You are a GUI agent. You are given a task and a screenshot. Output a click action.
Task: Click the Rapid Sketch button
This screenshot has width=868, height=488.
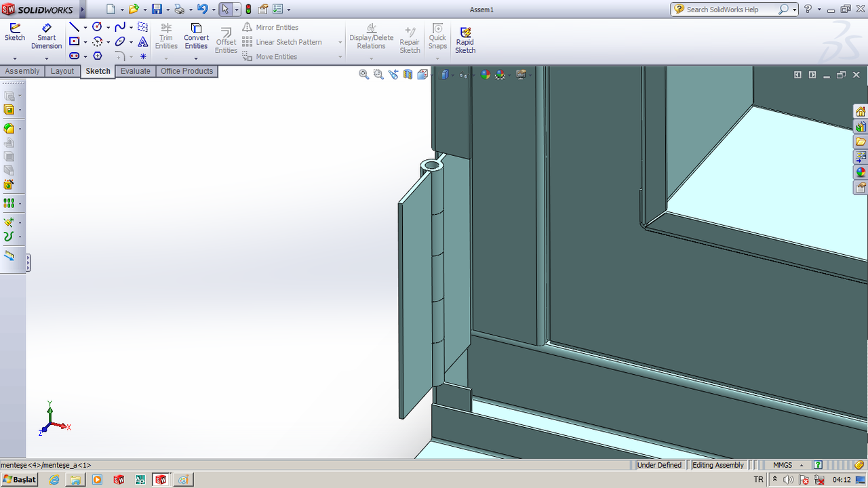coord(465,40)
